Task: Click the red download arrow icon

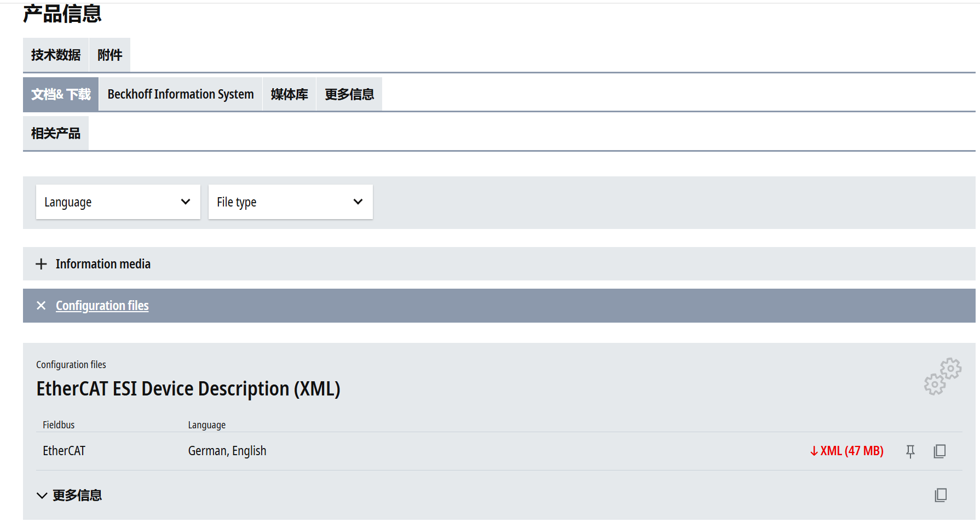Action: click(x=814, y=451)
